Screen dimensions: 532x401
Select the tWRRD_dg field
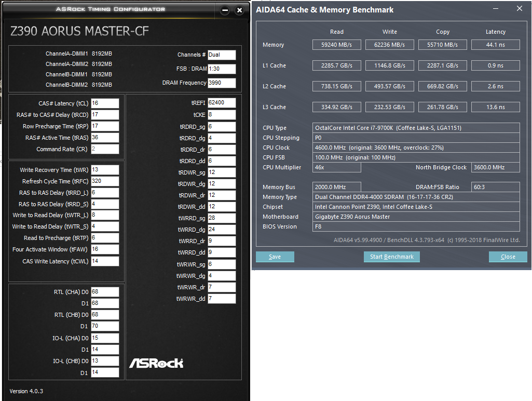pos(222,230)
